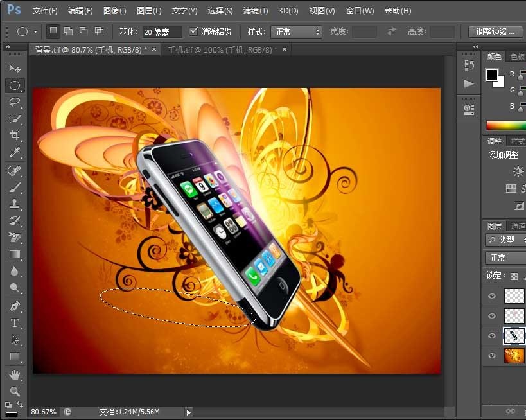Select the Crop tool
The image size is (526, 420).
[x=15, y=135]
